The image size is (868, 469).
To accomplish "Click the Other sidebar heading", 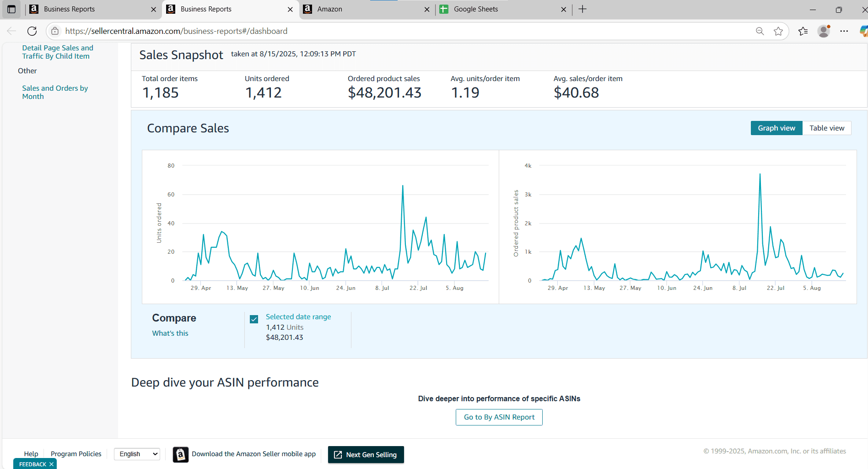I will 27,71.
